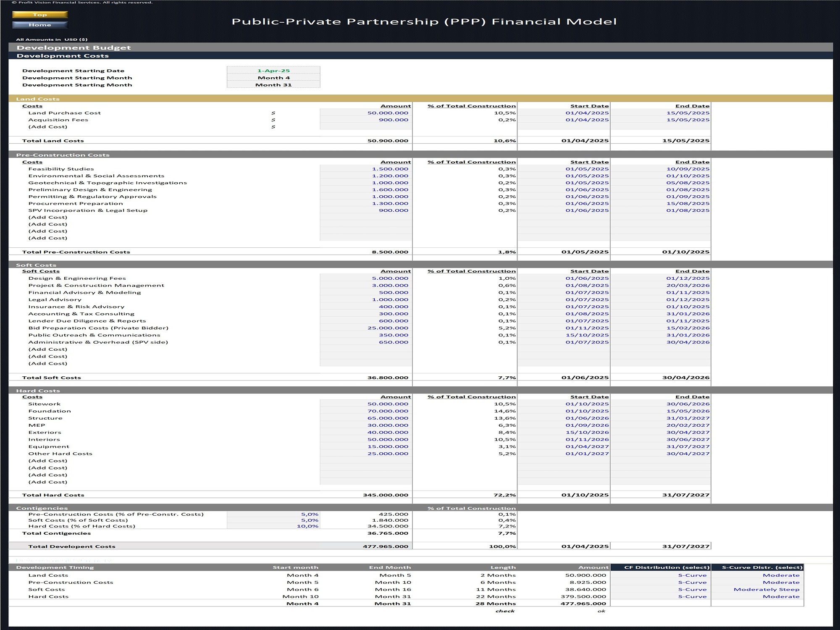Click the Development Budget title bar

coord(420,47)
